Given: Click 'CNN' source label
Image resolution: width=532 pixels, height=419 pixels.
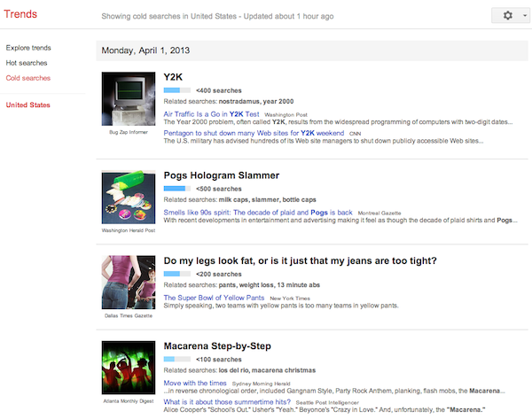Looking at the screenshot, I should [x=356, y=134].
